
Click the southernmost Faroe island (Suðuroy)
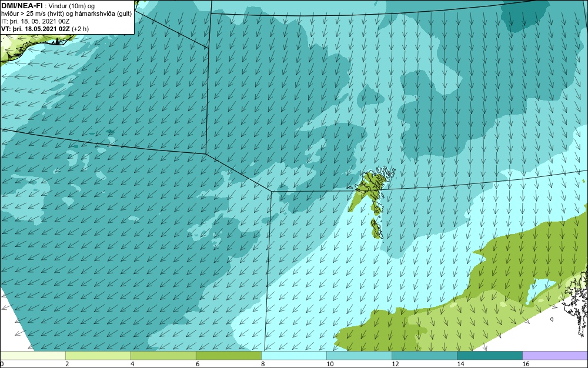coord(376,229)
